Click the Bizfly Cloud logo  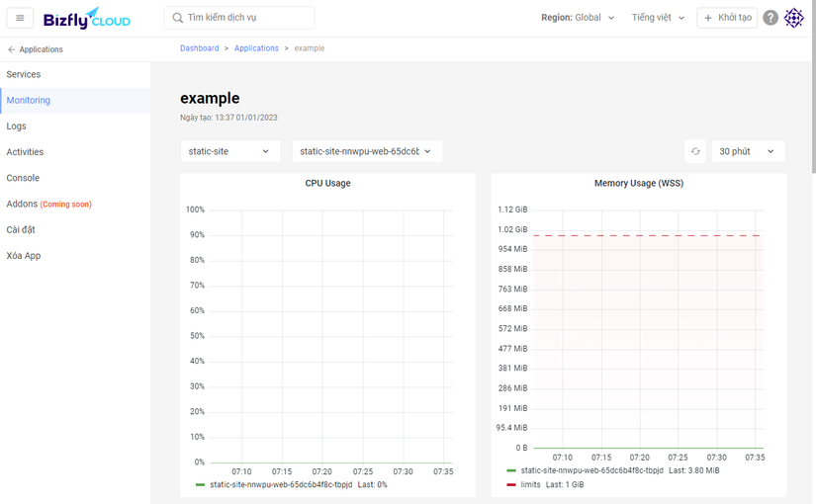click(x=87, y=18)
